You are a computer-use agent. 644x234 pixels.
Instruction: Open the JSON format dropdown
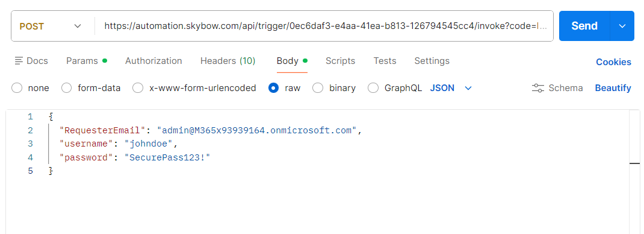tap(451, 88)
